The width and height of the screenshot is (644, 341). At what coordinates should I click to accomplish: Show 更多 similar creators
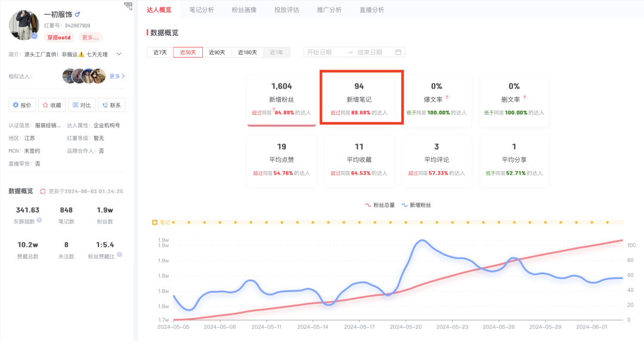tap(117, 76)
